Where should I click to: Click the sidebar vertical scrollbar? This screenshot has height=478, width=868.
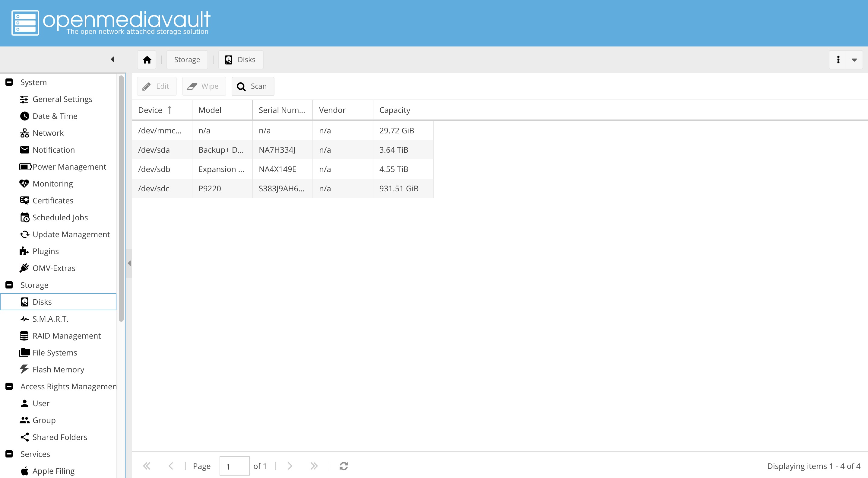coord(121,199)
